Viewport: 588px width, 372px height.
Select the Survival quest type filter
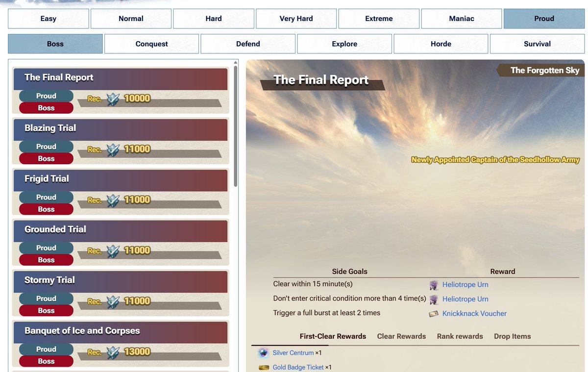537,44
